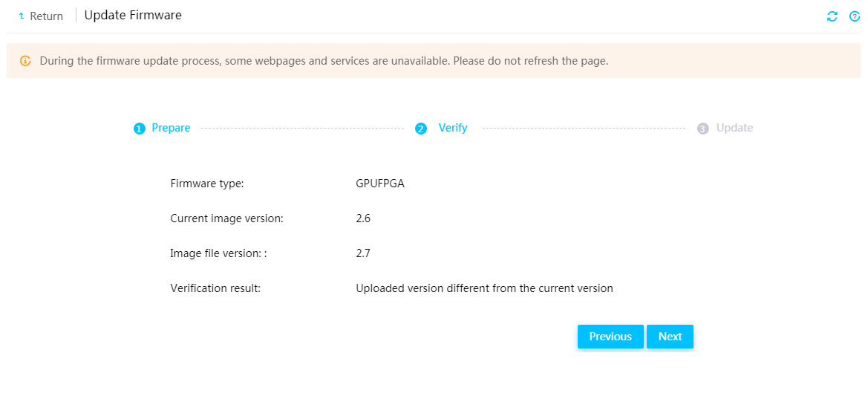
Task: Click the GPUFPGA firmware type value
Action: click(380, 184)
